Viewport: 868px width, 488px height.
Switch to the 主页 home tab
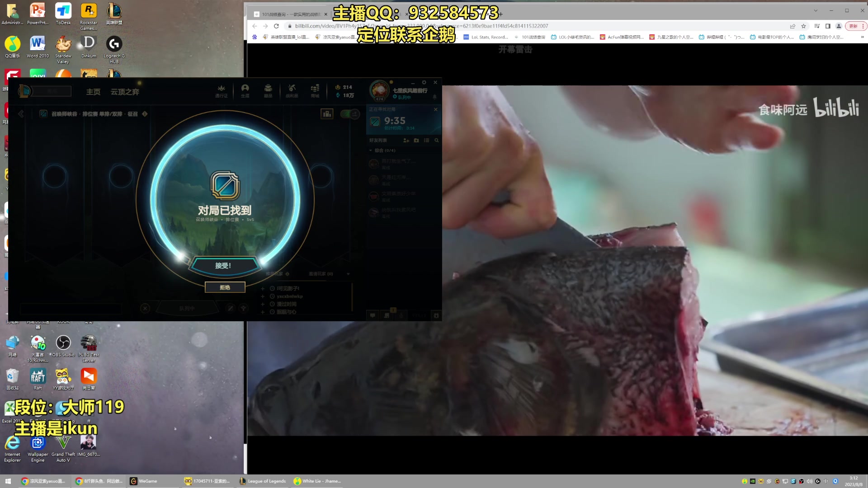point(93,92)
